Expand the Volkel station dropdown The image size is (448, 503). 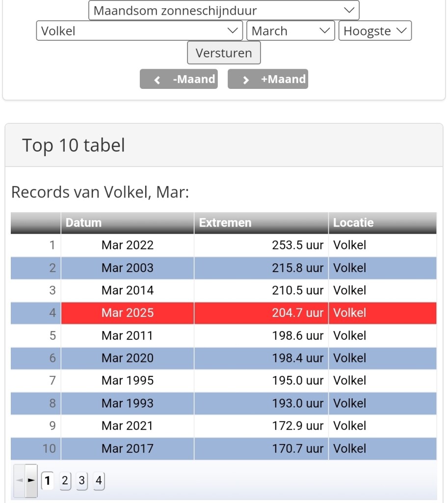click(x=139, y=31)
